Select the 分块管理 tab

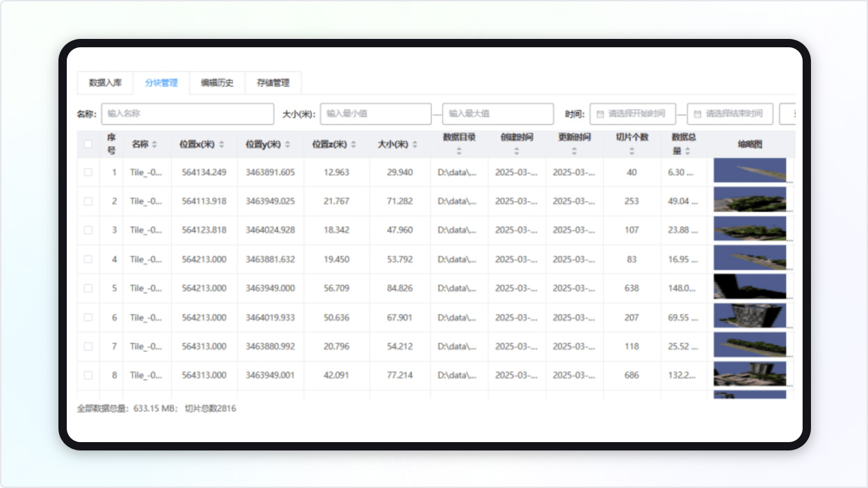161,83
